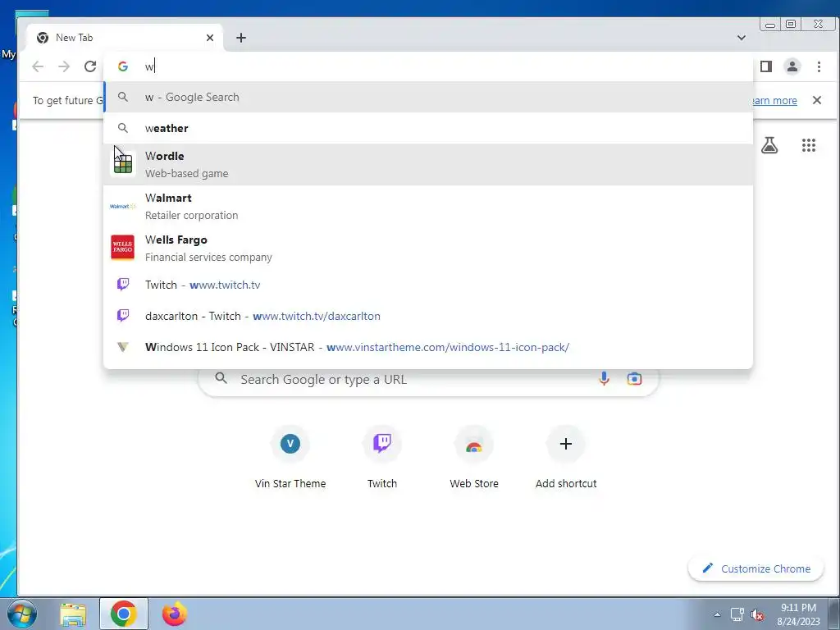The height and width of the screenshot is (630, 840).
Task: Open Twitch www.twitch.tv suggestion
Action: pyautogui.click(x=428, y=285)
